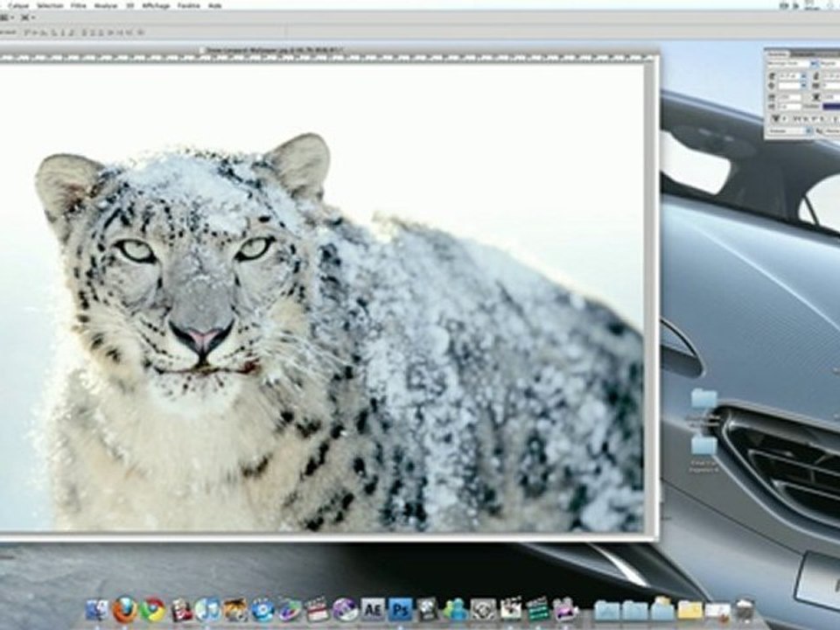
Task: Click the text color swatch in Character panel
Action: click(830, 105)
